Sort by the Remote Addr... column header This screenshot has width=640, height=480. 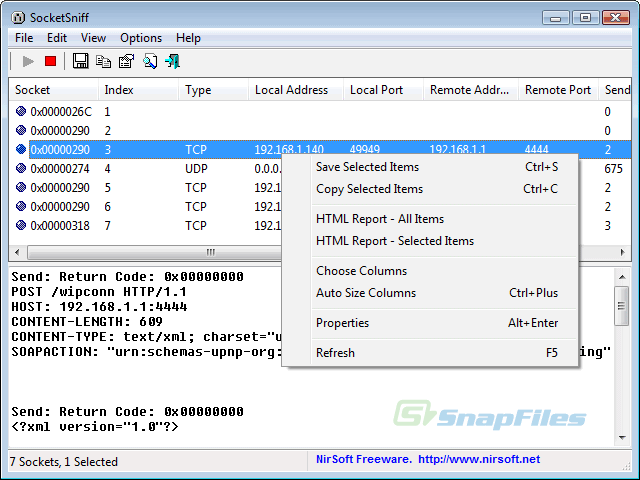pyautogui.click(x=471, y=90)
